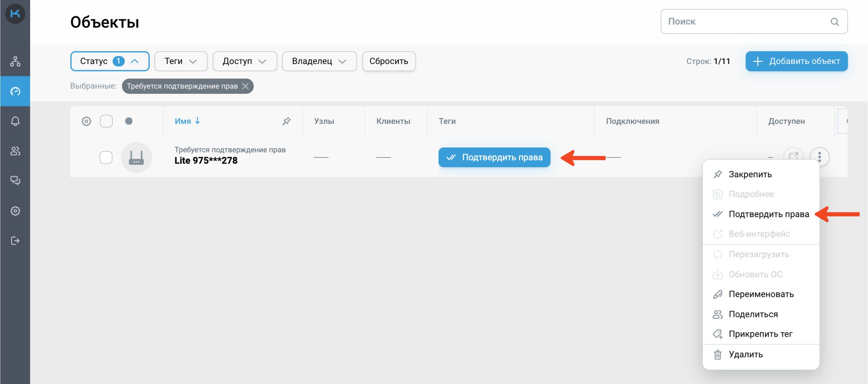Click the bell notifications sidebar icon
The image size is (868, 384).
(15, 121)
